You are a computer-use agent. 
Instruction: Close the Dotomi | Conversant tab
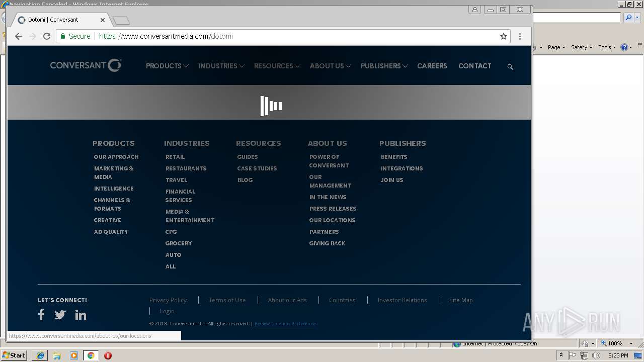[103, 20]
